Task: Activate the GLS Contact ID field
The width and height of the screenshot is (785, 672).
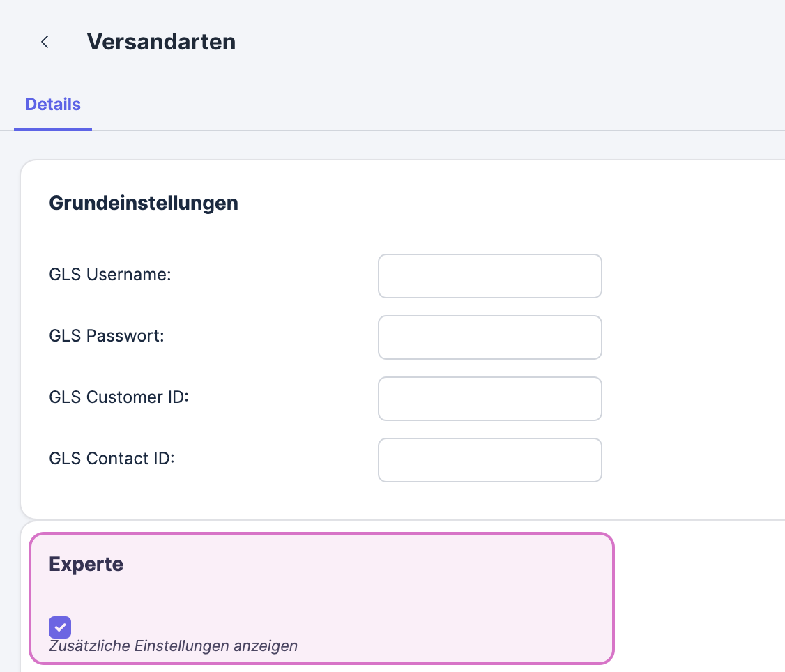Action: (x=489, y=460)
